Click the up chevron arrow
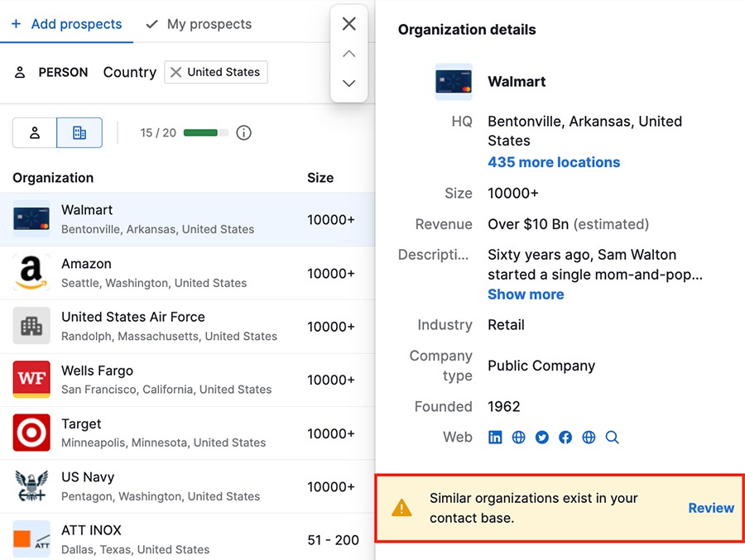745x560 pixels. pyautogui.click(x=348, y=53)
